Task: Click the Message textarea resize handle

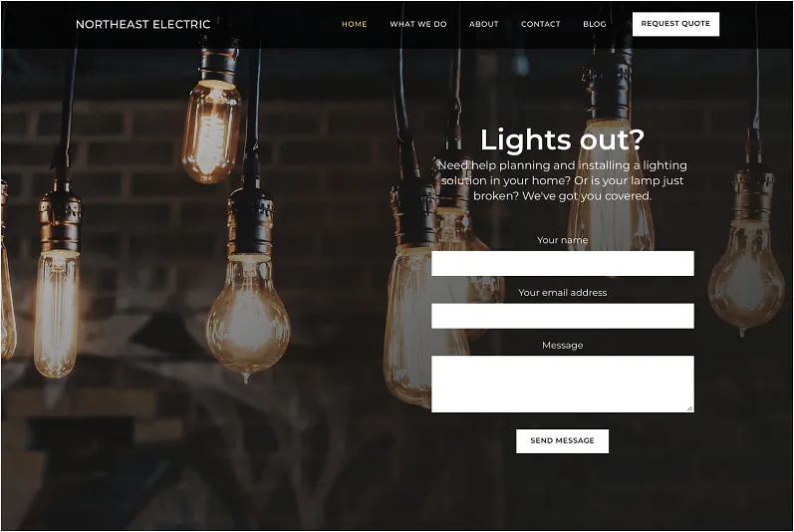Action: click(689, 408)
